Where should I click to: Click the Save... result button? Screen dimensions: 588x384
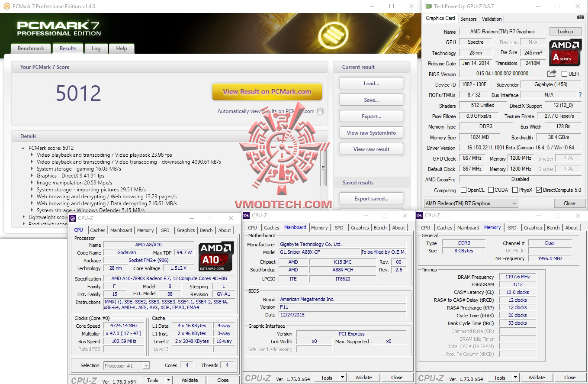click(371, 100)
